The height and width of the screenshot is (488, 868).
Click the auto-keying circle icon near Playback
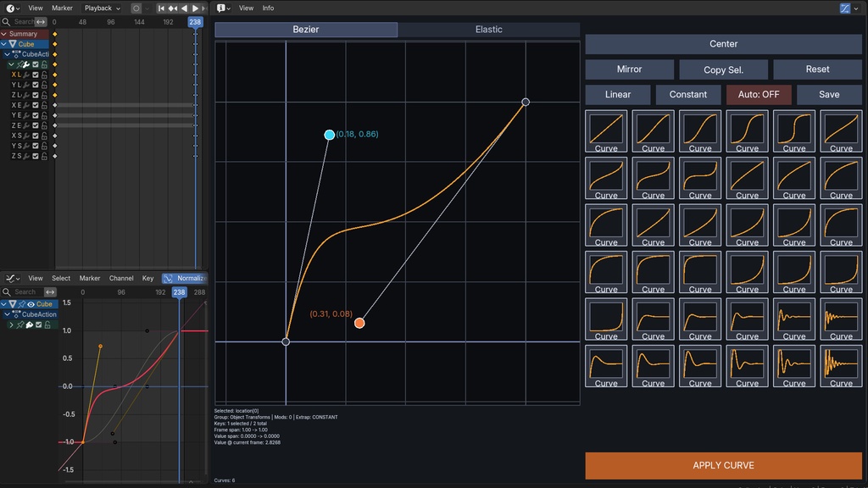click(136, 8)
